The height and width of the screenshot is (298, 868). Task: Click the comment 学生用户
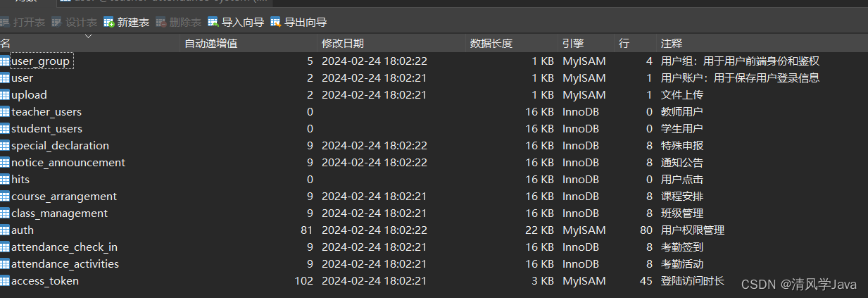(x=682, y=129)
